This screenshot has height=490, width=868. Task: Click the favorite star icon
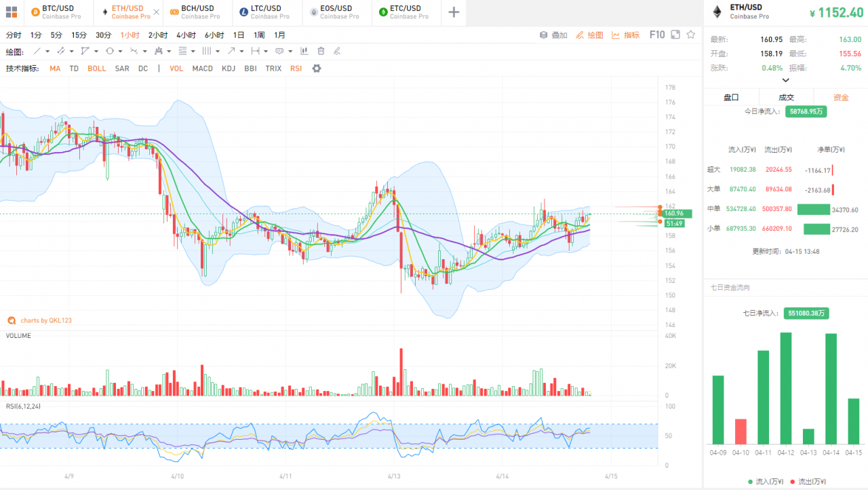[x=691, y=35]
